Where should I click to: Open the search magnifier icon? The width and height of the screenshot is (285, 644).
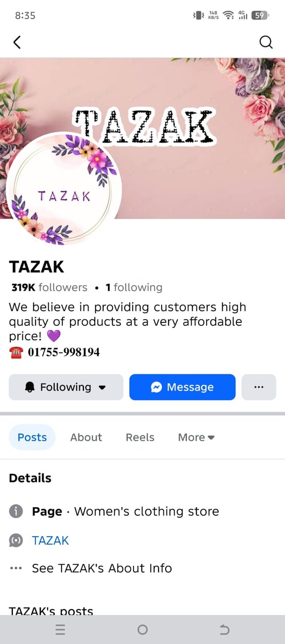click(266, 42)
